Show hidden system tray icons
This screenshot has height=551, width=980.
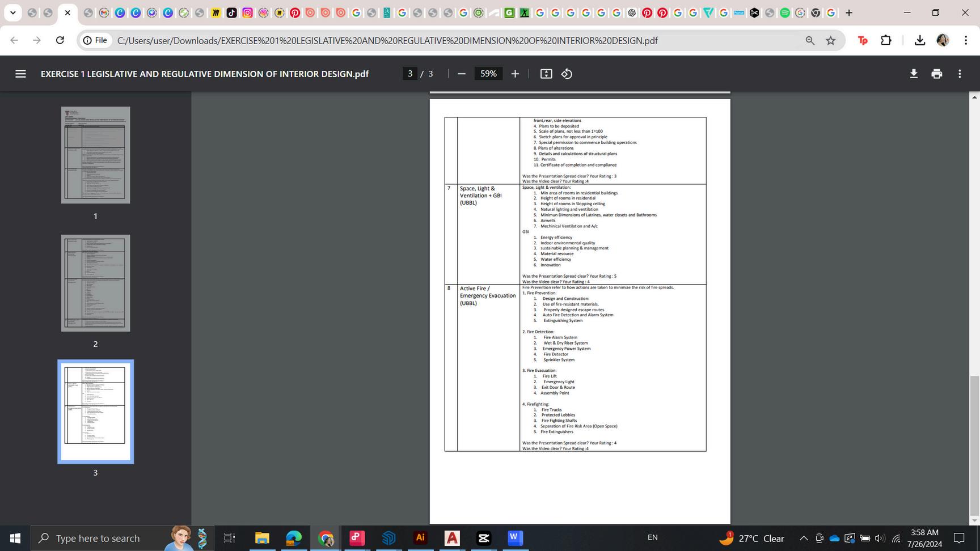[804, 538]
